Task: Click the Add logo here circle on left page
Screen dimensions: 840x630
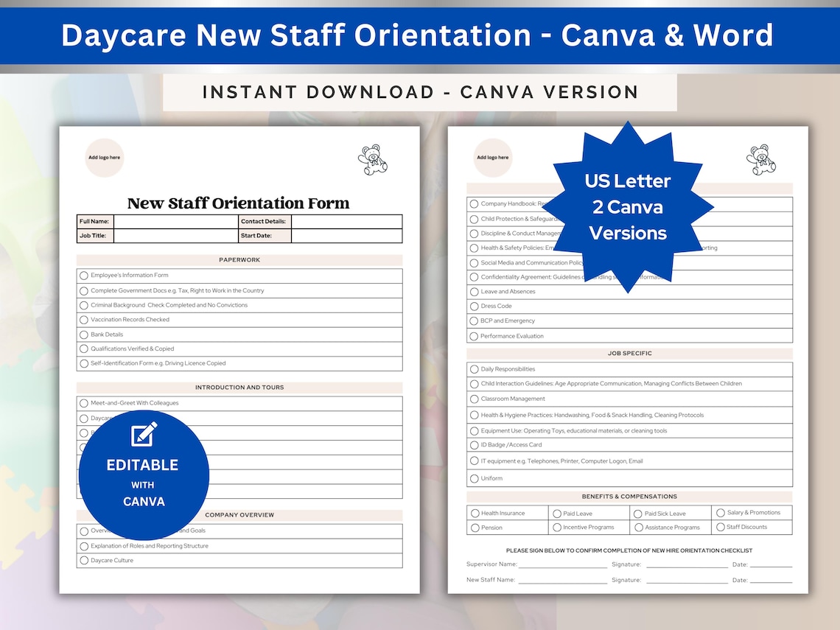Action: [104, 158]
